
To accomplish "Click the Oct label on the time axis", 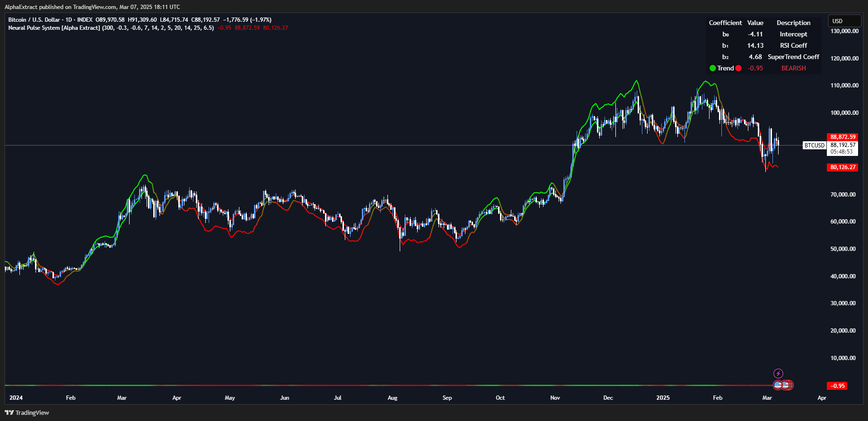I will (500, 398).
